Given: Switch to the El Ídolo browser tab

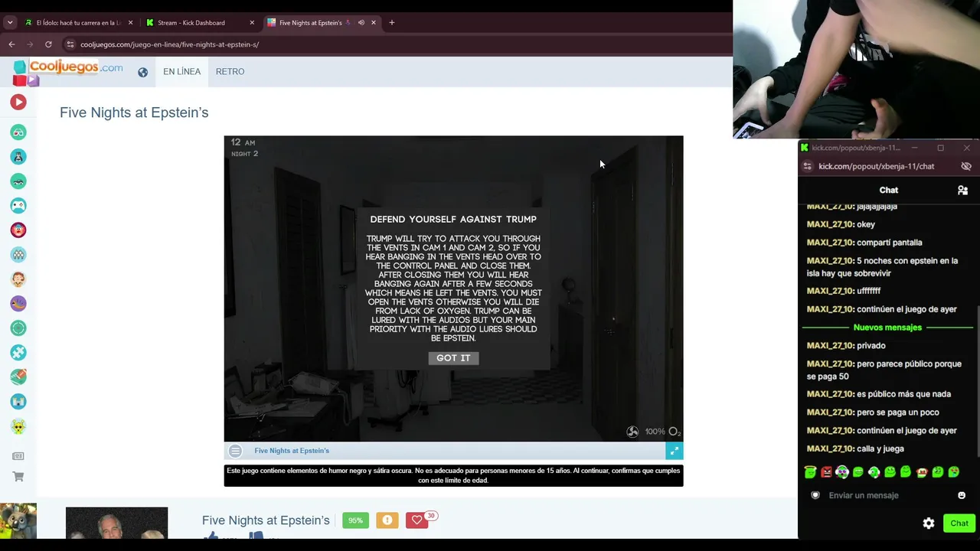Looking at the screenshot, I should (79, 23).
